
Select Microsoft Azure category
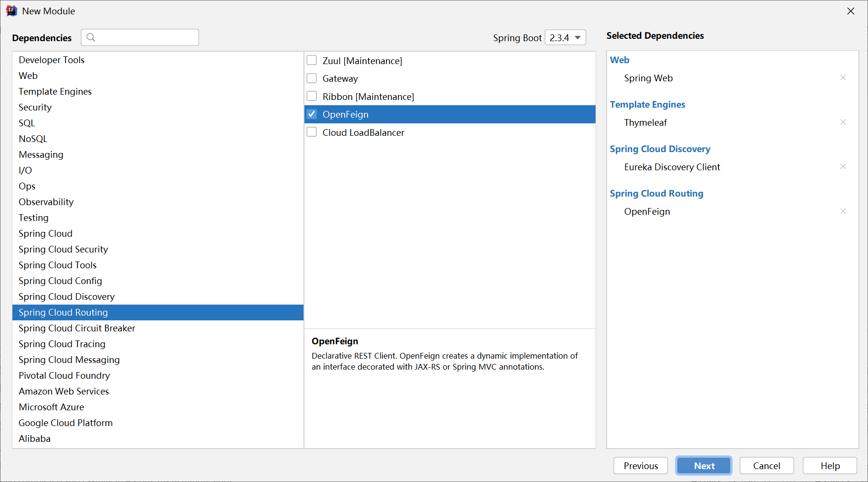tap(158, 407)
